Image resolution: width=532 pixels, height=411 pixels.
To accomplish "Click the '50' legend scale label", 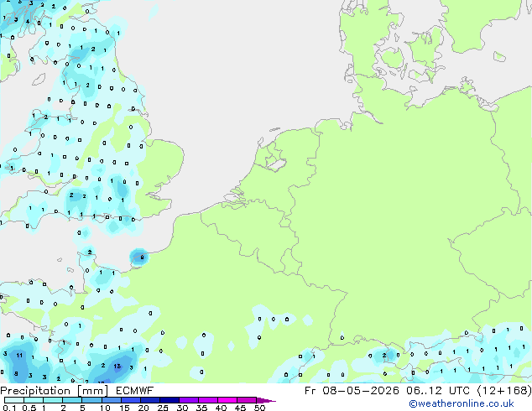I will coord(259,408).
